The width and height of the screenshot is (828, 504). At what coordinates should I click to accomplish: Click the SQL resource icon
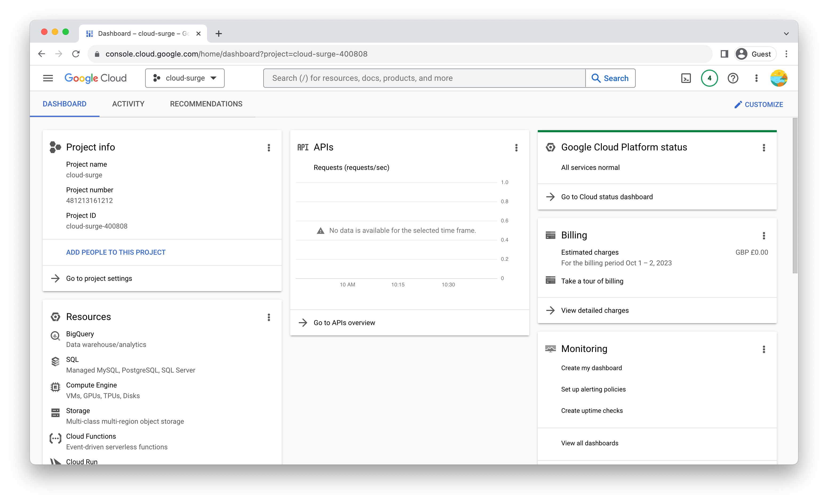tap(55, 362)
